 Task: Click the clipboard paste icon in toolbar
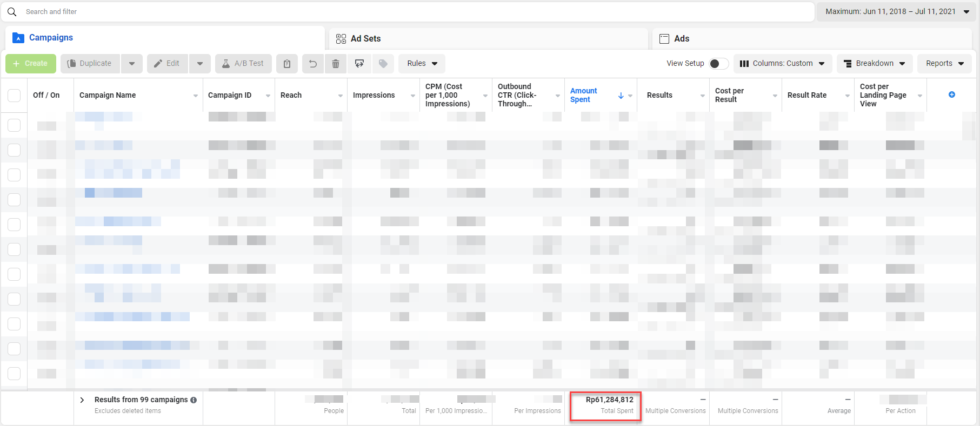coord(287,64)
